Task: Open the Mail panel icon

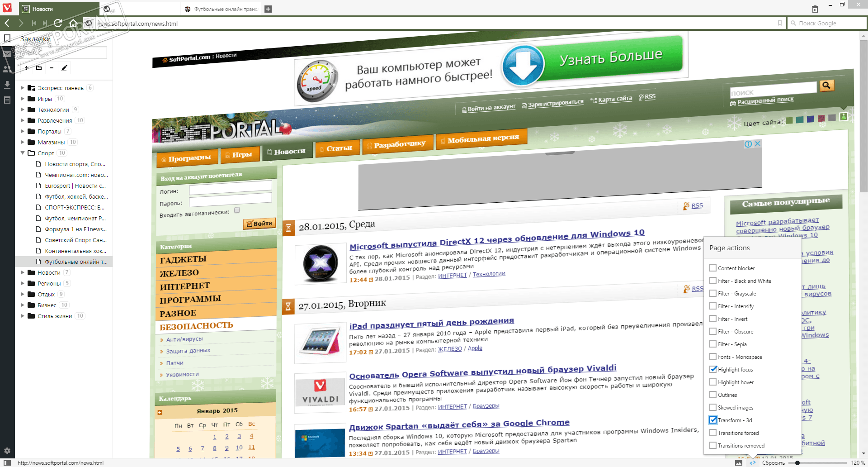Action: pos(7,54)
